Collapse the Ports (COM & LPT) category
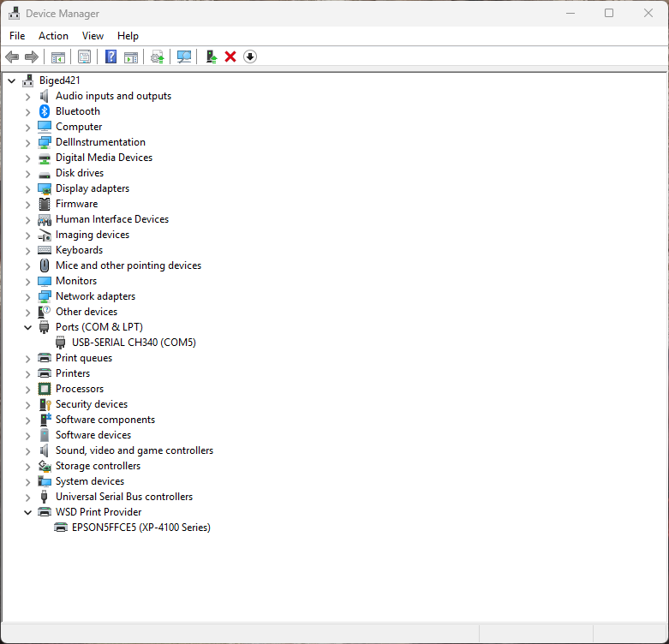Screen dimensions: 669x644 click(x=27, y=327)
